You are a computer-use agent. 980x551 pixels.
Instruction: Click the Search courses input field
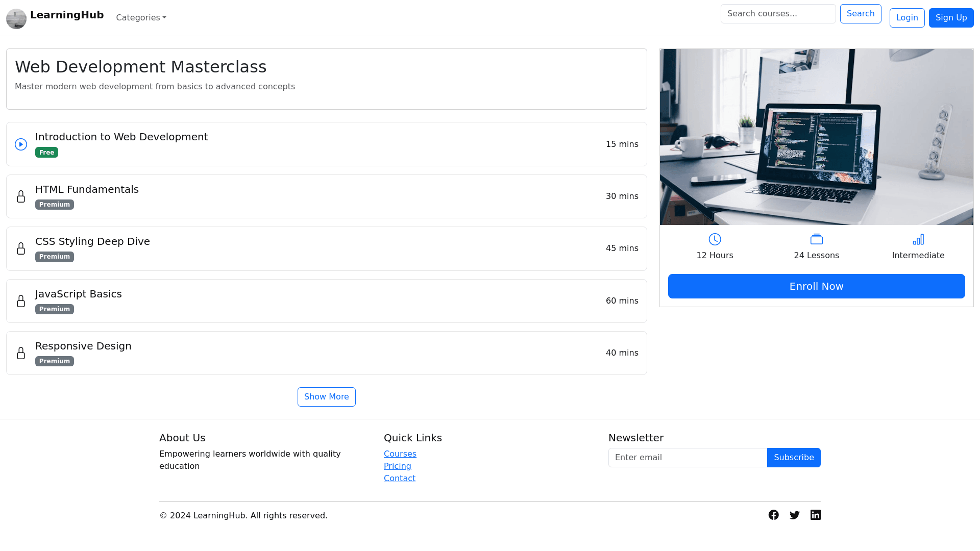pyautogui.click(x=778, y=14)
